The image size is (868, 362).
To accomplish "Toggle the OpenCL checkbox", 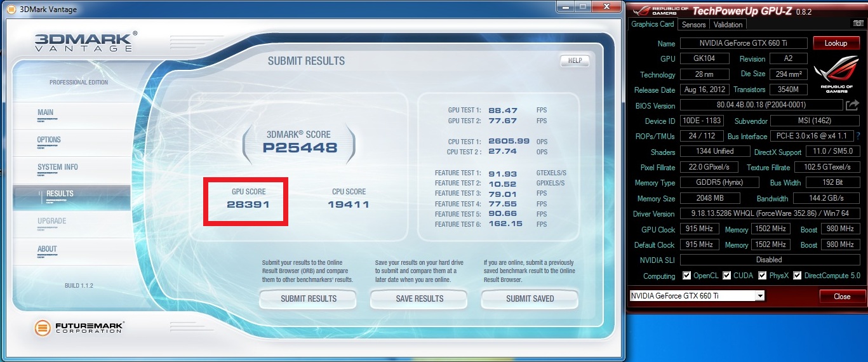I will click(686, 276).
